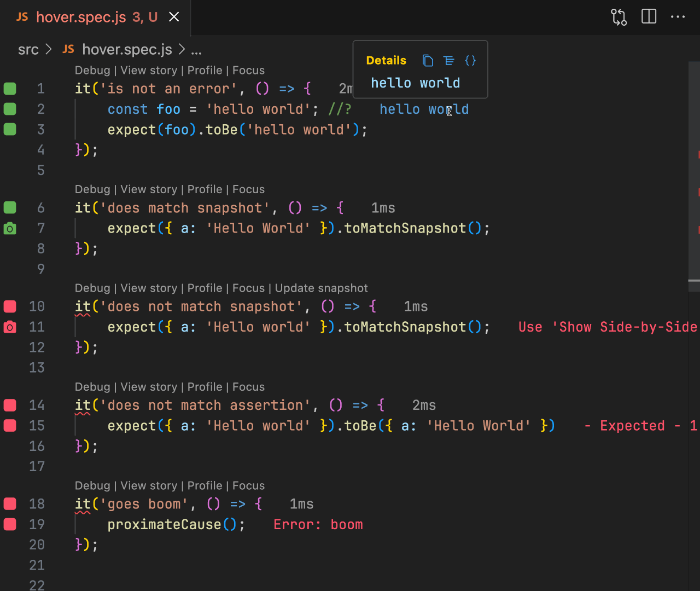Click the snapshot camera icon beside line 7

tap(9, 228)
